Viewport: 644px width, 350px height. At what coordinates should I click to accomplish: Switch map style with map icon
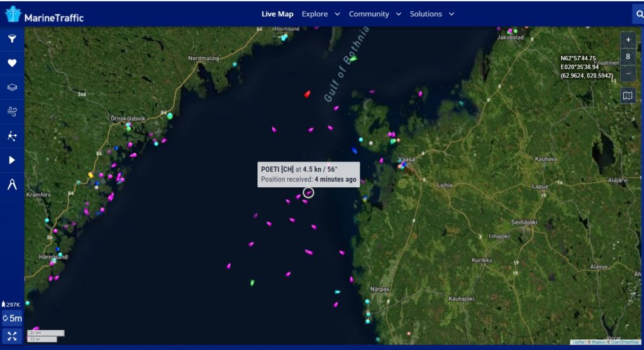point(628,96)
